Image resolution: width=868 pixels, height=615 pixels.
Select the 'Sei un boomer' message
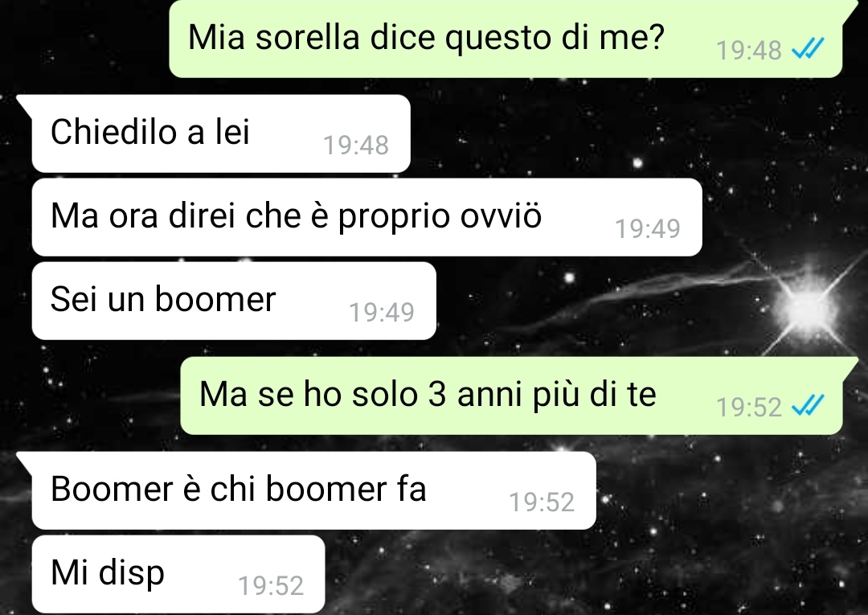coord(234,301)
